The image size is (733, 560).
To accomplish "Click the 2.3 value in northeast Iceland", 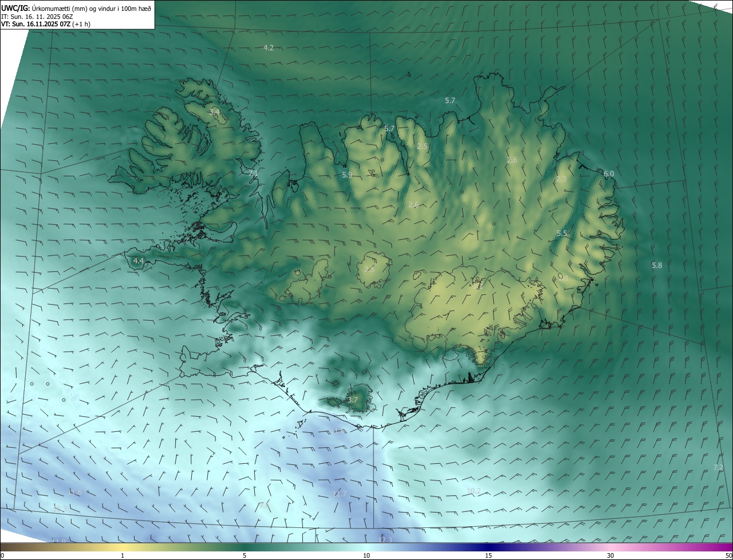I will pos(561,179).
